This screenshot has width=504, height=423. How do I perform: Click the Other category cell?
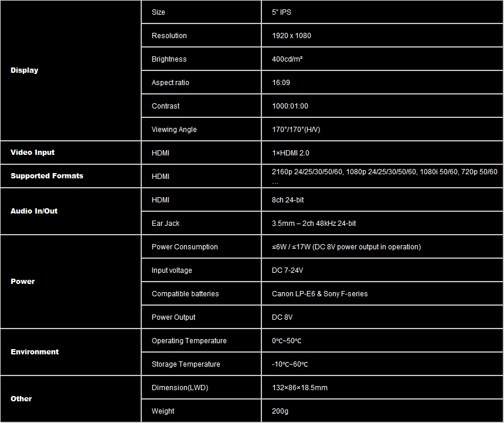point(21,399)
